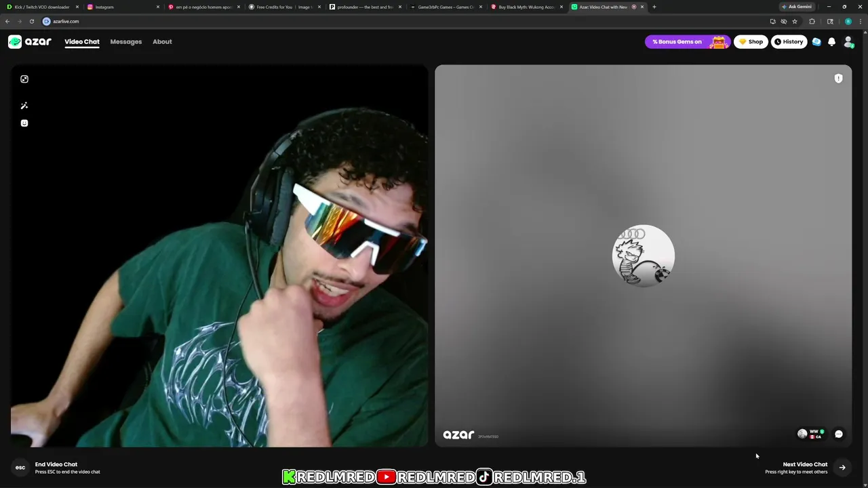Click the dice icon on own video

pyautogui.click(x=24, y=79)
